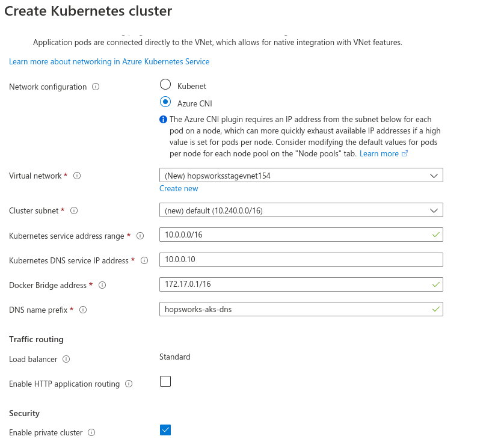
Task: Open Learn more about networking in AKS link
Action: tap(109, 62)
